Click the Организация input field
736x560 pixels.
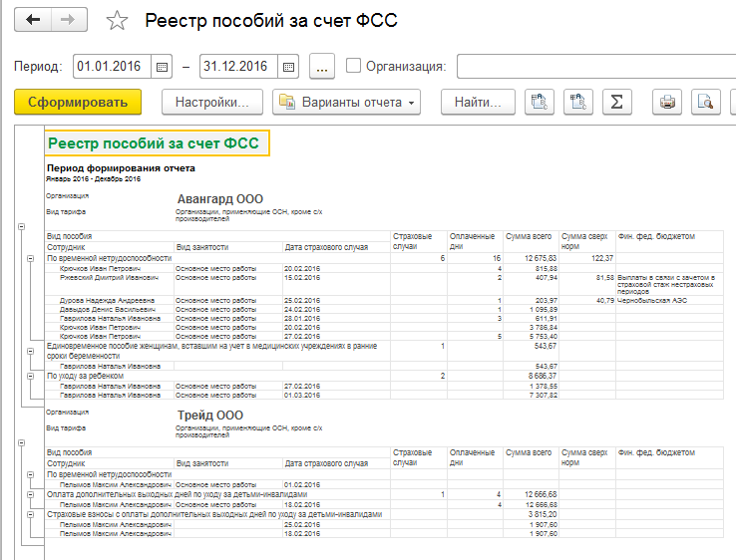(596, 66)
